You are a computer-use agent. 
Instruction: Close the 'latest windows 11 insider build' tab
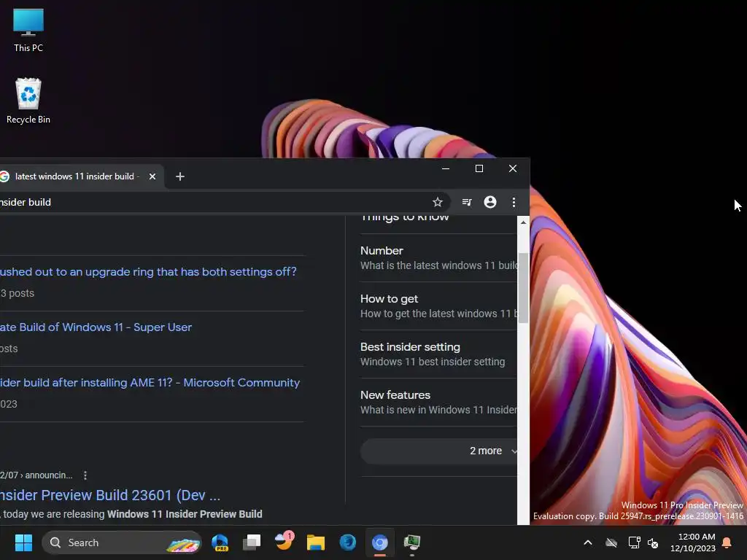pos(152,176)
